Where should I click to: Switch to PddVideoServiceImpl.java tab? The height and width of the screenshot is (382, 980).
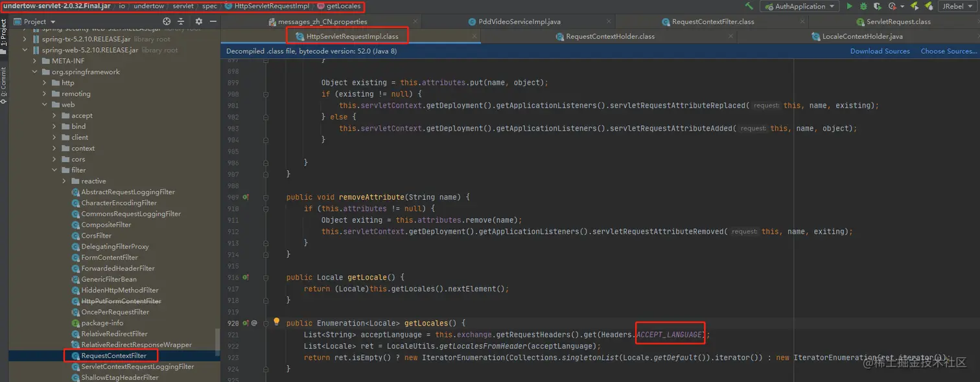[515, 21]
